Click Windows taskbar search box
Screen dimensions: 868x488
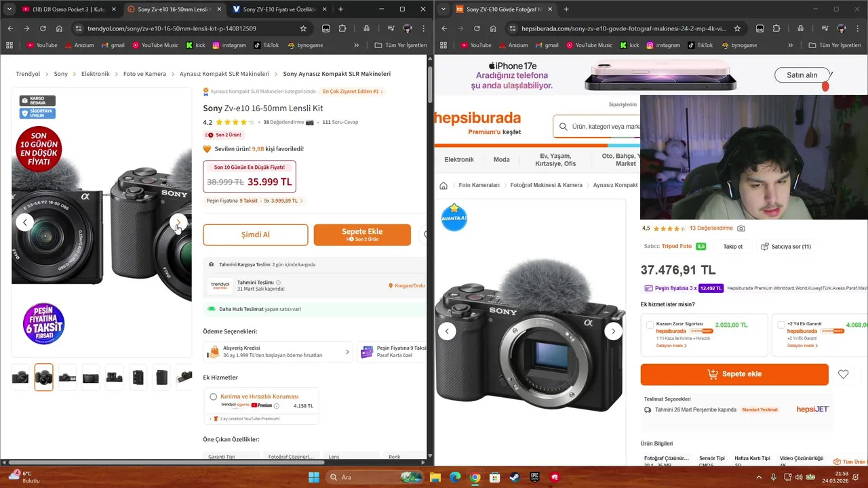point(373,477)
